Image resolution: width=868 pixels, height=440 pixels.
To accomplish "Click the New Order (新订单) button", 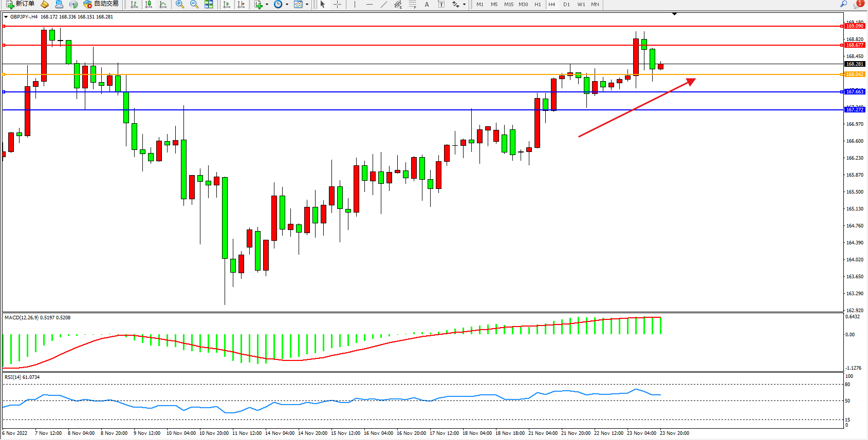I will tap(21, 4).
